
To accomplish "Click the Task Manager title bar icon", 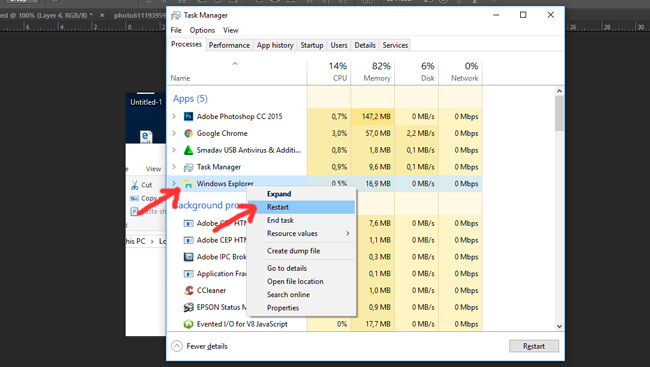I will pos(176,15).
